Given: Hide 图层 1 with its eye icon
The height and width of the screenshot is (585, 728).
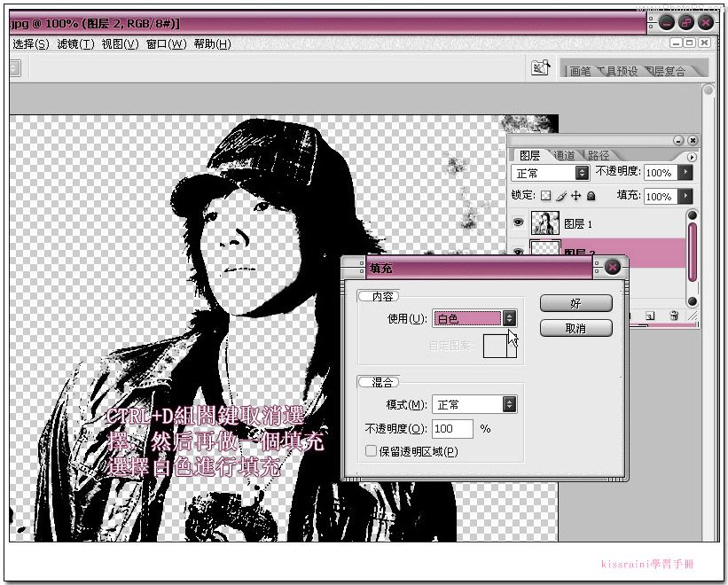Looking at the screenshot, I should point(518,222).
